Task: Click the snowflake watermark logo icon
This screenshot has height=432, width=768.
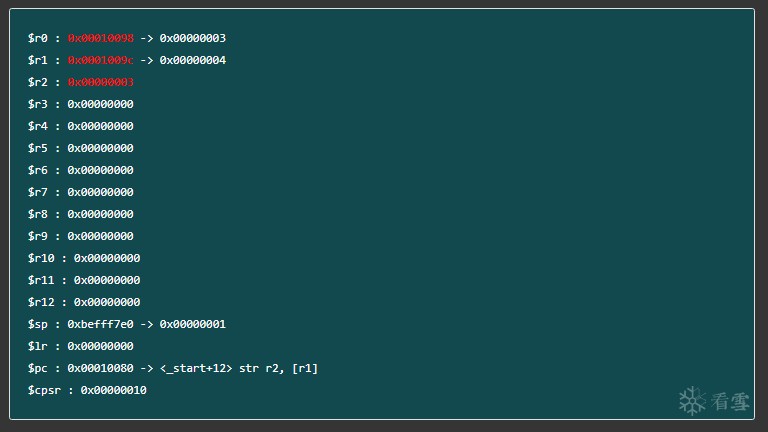Action: point(692,401)
